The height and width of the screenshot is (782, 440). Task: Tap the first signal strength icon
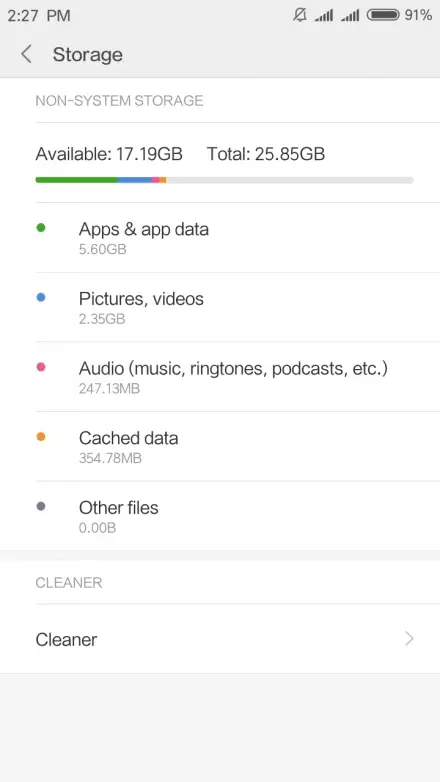(x=324, y=16)
